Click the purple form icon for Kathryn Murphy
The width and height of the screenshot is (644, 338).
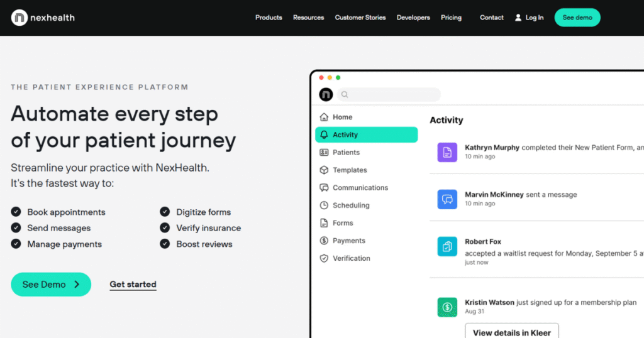pos(447,152)
